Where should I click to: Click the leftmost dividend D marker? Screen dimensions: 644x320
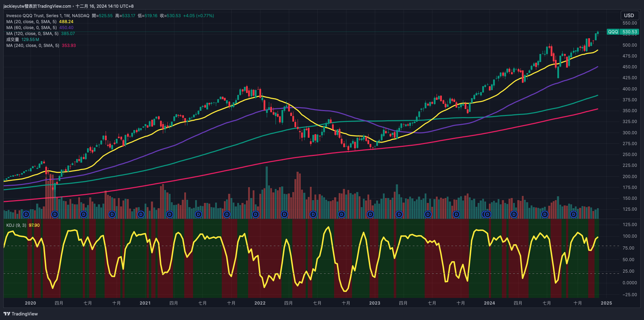click(x=26, y=214)
